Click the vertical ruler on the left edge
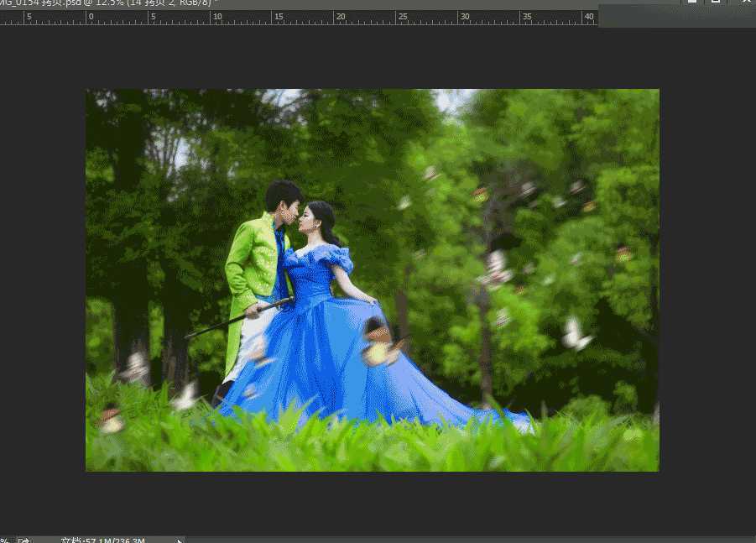Viewport: 756px width, 543px height. [3, 252]
